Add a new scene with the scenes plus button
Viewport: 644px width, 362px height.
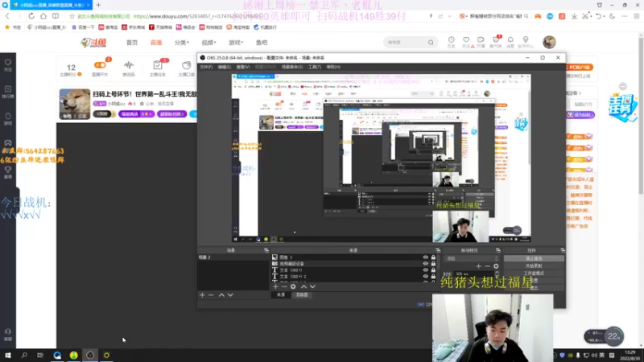click(x=202, y=295)
